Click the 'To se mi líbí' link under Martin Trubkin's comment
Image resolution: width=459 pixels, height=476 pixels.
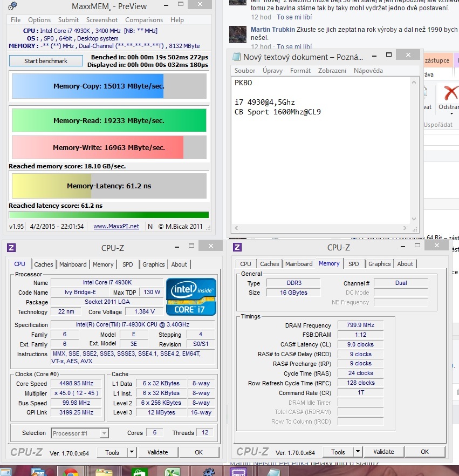click(x=294, y=46)
